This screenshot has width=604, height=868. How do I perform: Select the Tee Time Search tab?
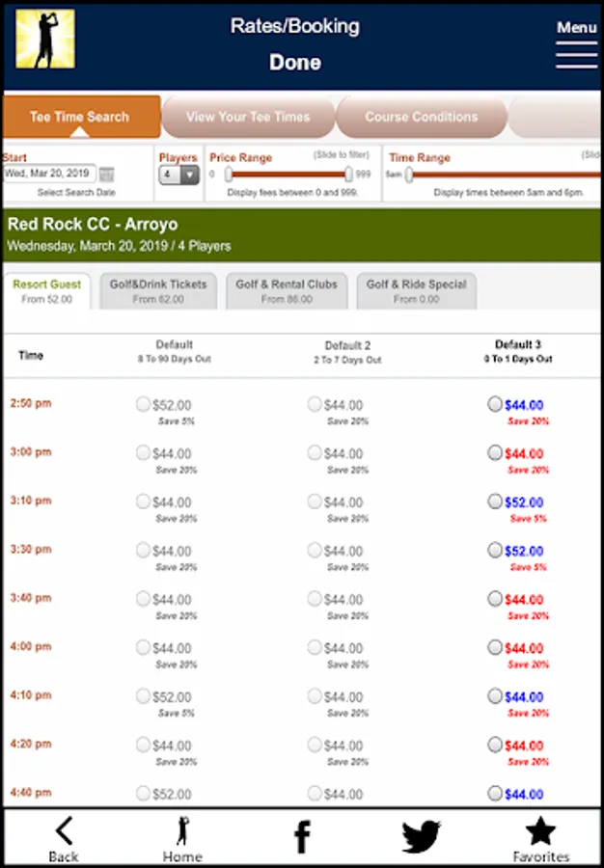click(x=82, y=117)
